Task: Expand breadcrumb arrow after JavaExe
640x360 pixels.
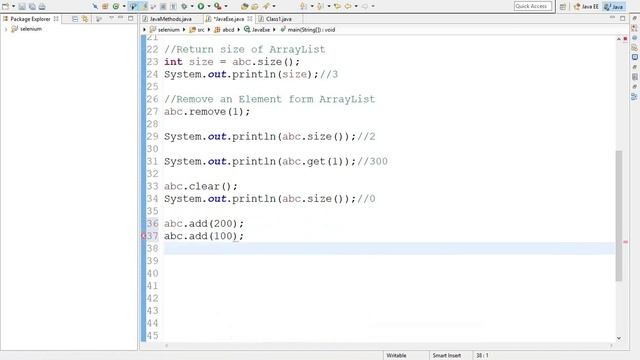Action: pos(274,30)
